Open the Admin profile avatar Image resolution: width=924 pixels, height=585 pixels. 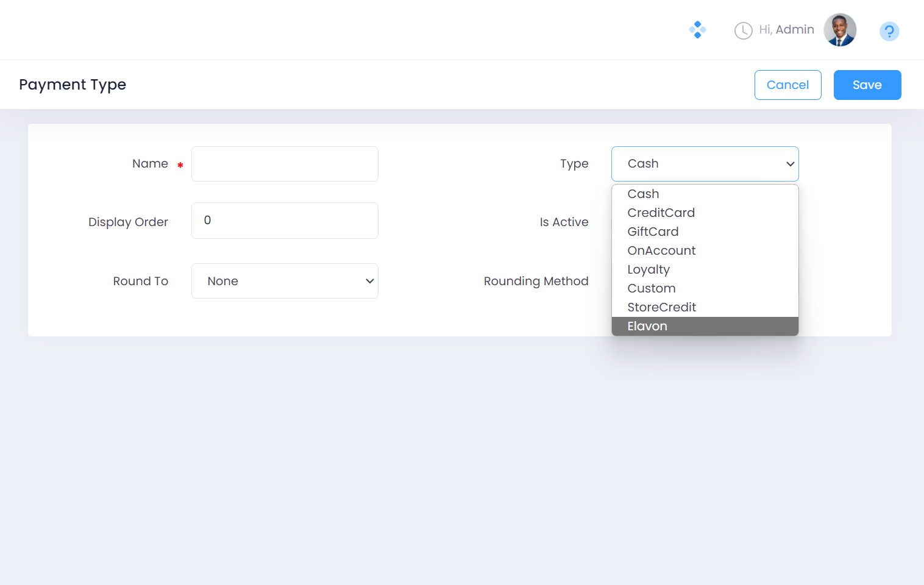[839, 30]
